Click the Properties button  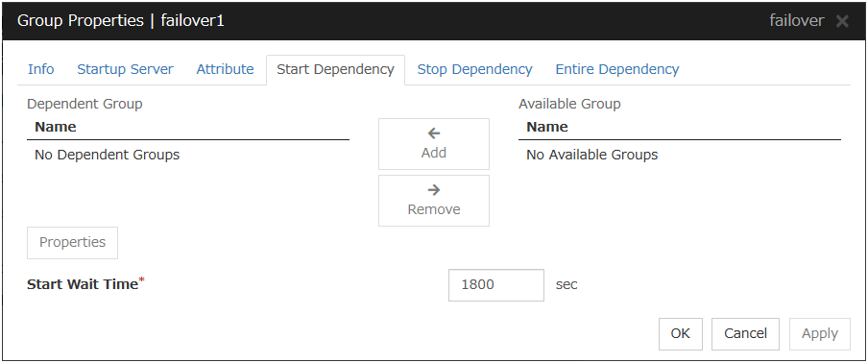coord(73,242)
